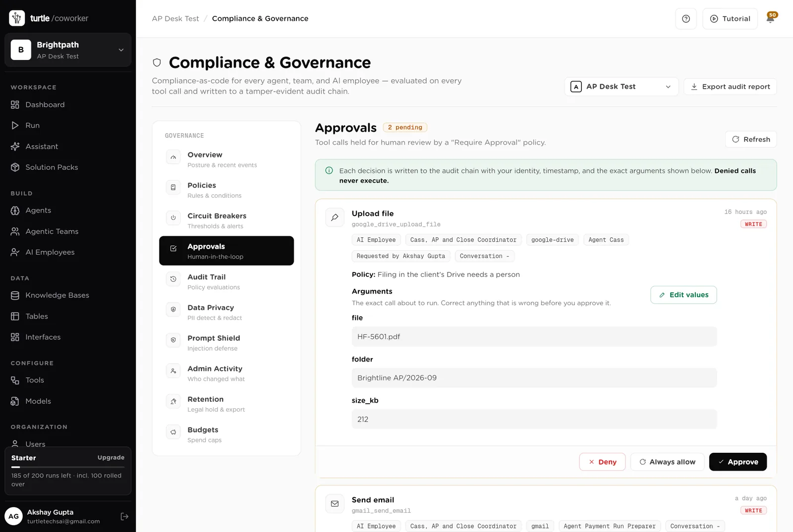Screen dimensions: 793x532
Task: Expand the Brightpath workspace switcher
Action: (68, 50)
